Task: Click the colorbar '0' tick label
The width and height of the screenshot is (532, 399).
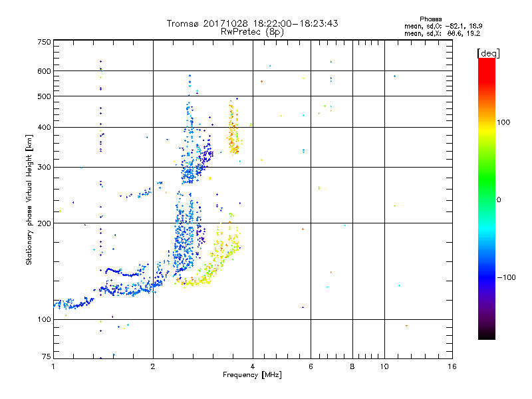Action: tap(498, 199)
